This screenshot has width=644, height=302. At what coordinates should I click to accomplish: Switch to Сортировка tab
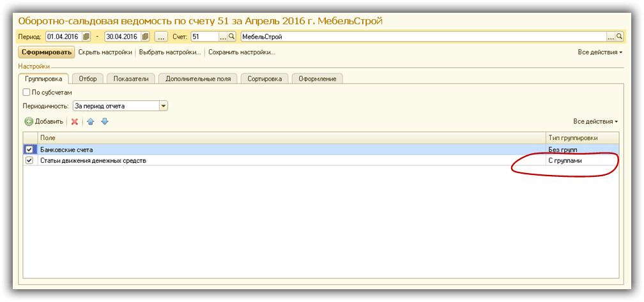pos(264,79)
